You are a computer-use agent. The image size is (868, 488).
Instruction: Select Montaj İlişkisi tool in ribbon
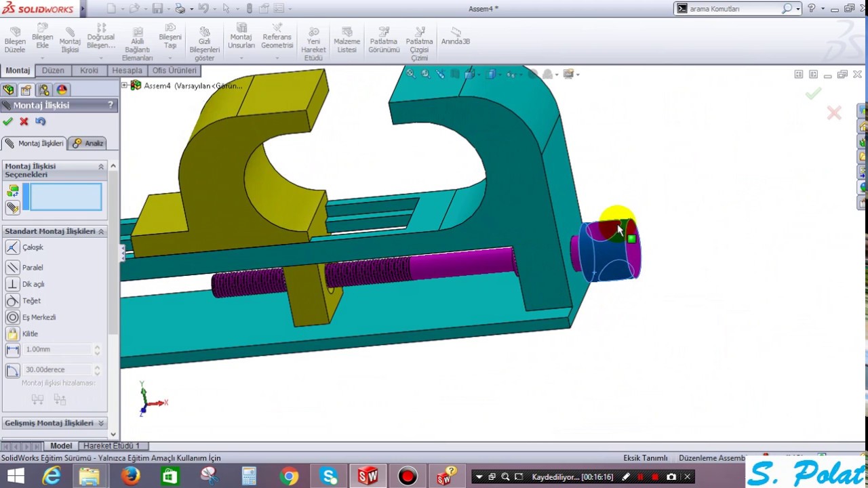pos(70,41)
